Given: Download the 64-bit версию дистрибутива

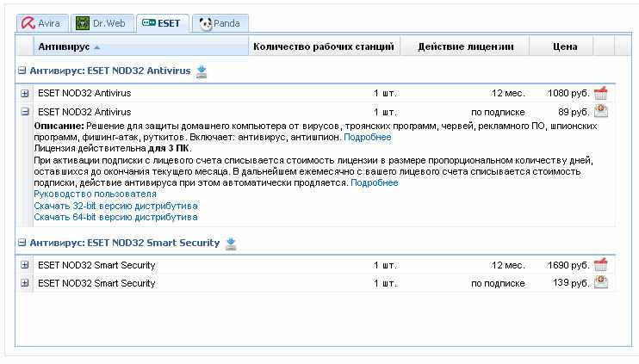Looking at the screenshot, I should coord(115,217).
